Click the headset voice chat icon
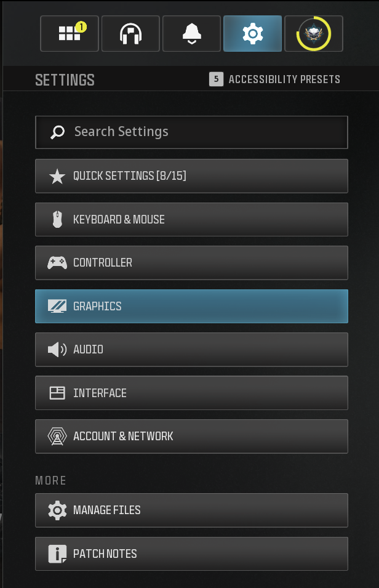 tap(130, 34)
